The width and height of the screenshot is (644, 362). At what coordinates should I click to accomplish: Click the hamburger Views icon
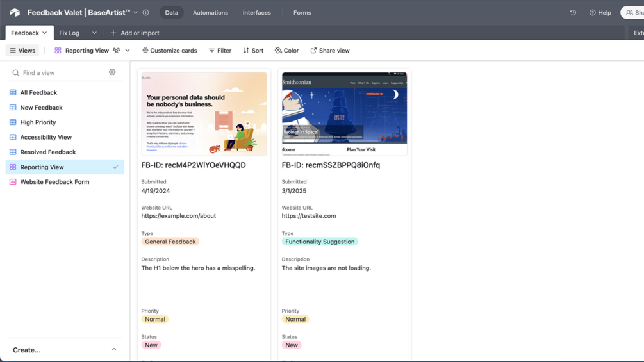[13, 51]
